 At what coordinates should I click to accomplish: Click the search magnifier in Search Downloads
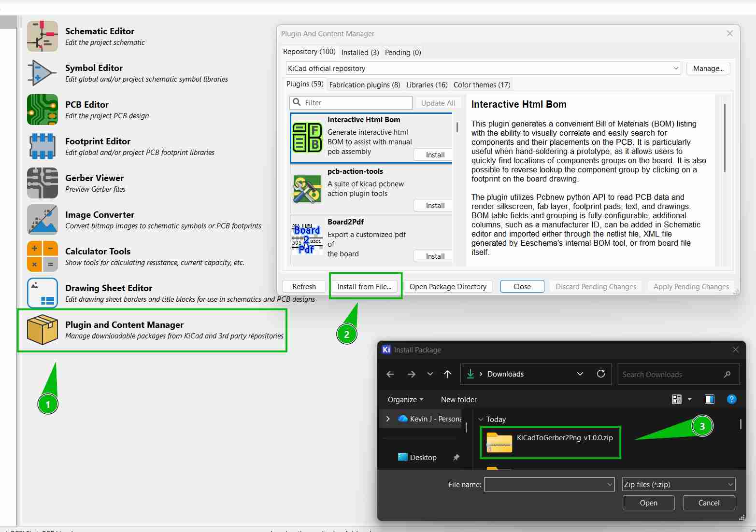tap(727, 374)
